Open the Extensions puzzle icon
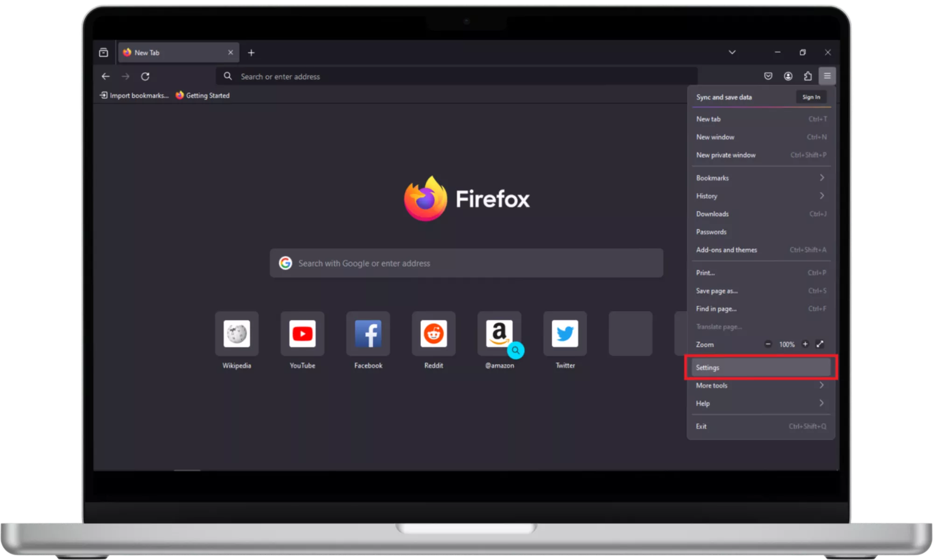 (808, 76)
